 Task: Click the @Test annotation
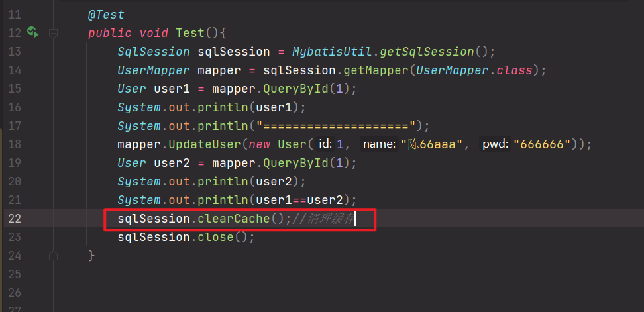[x=105, y=14]
